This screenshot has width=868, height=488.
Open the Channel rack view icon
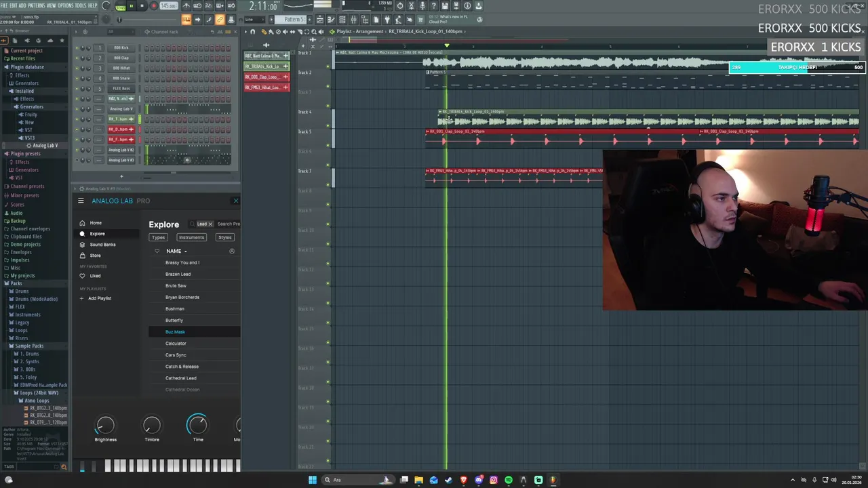[x=342, y=20]
